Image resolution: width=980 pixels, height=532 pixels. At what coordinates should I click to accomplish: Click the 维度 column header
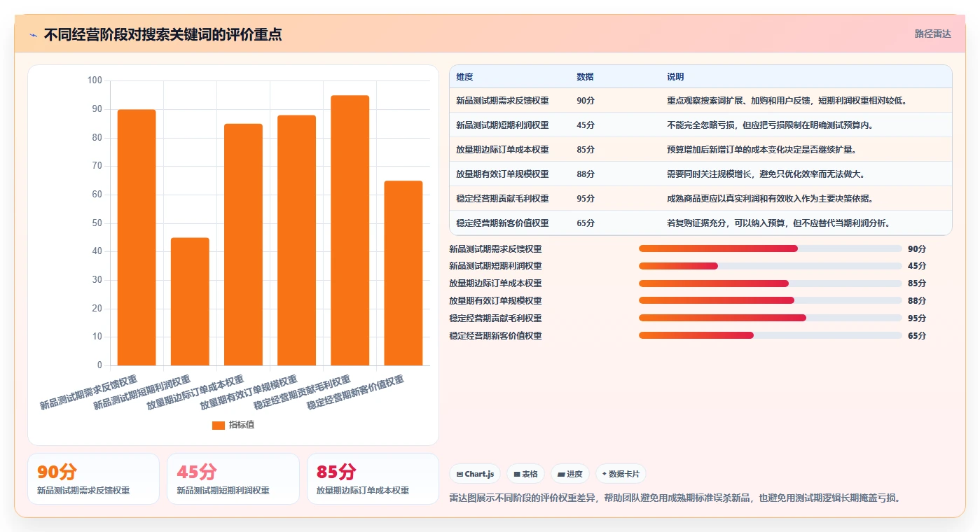(x=464, y=77)
